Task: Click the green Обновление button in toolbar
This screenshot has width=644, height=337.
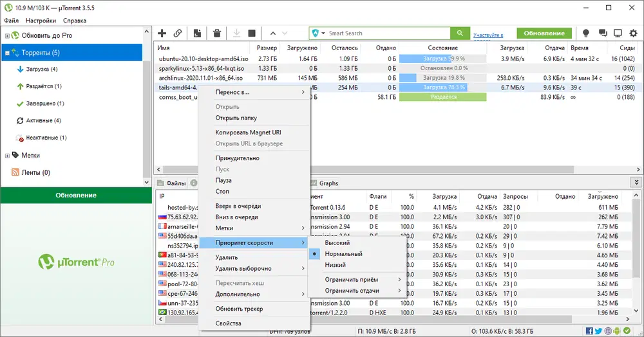Action: (544, 33)
